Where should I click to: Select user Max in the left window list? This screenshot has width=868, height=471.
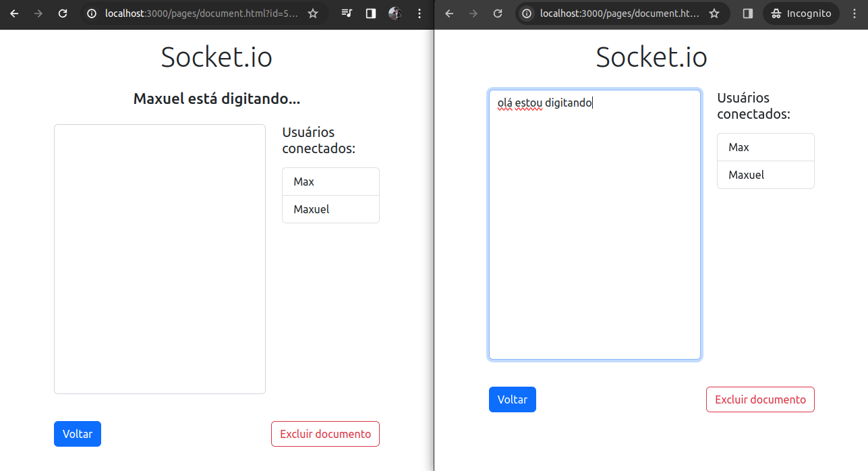click(x=330, y=182)
